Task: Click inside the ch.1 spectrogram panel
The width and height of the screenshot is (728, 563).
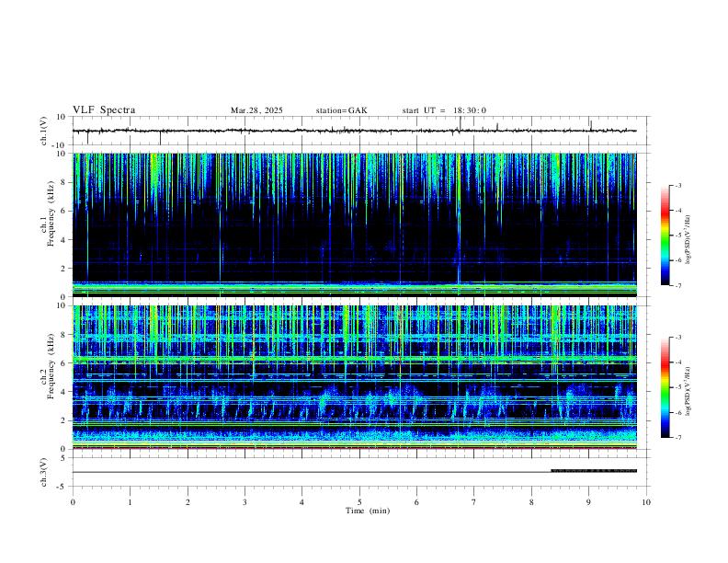Action: click(x=354, y=224)
